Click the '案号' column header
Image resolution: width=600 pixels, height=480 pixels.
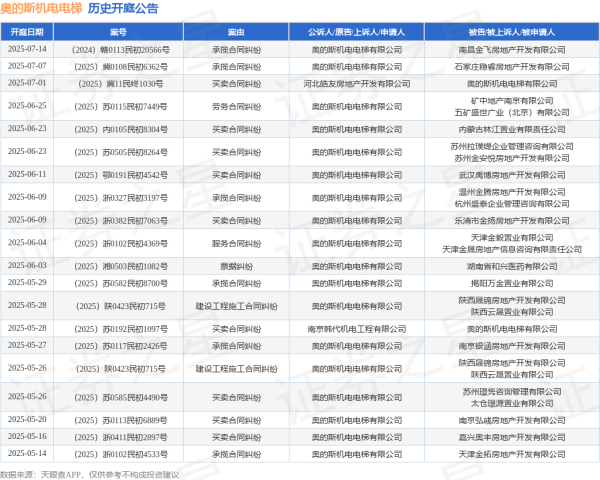(x=118, y=32)
